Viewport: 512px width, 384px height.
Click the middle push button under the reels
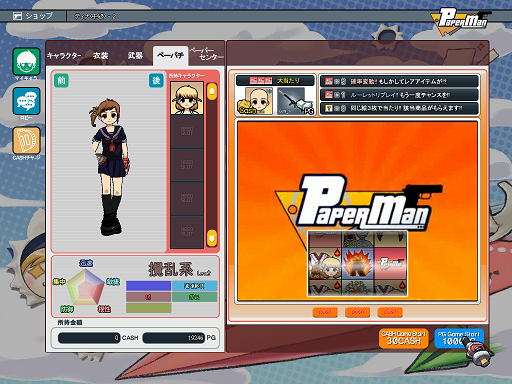pyautogui.click(x=357, y=312)
